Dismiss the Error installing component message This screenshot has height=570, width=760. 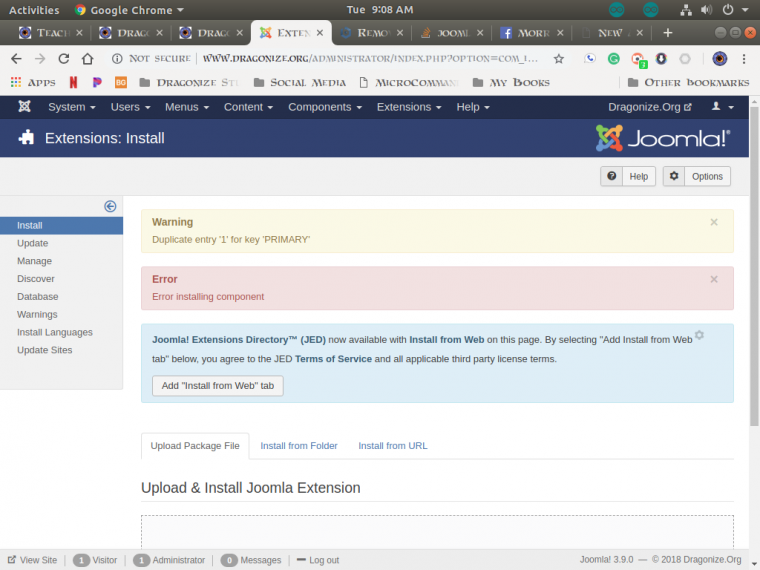point(714,279)
